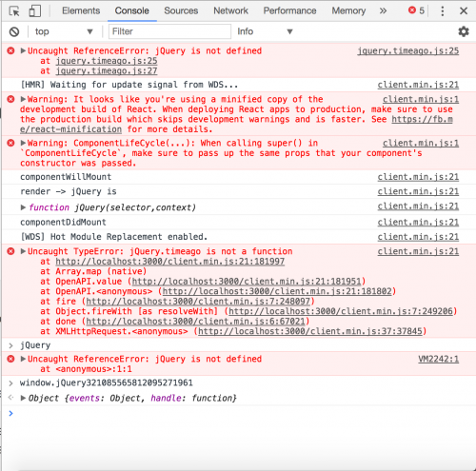Open the Info log level dropdown
The height and width of the screenshot is (471, 476).
click(265, 31)
